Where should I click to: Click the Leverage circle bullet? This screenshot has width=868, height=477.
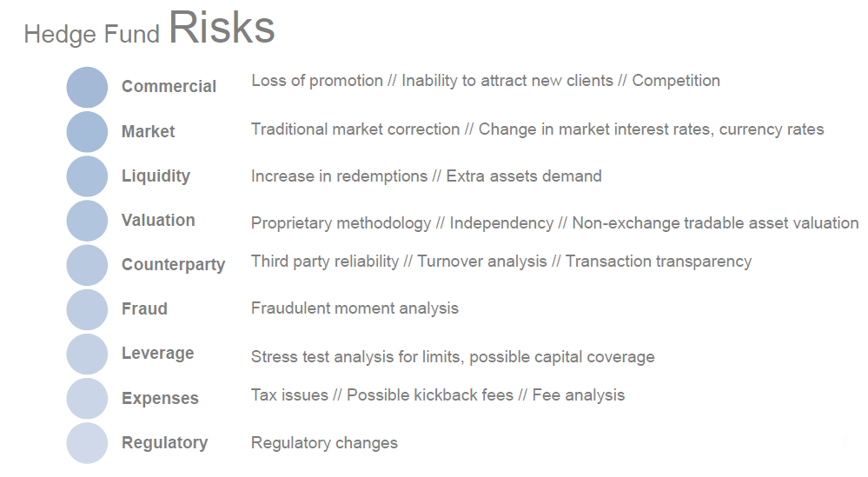[x=87, y=354]
